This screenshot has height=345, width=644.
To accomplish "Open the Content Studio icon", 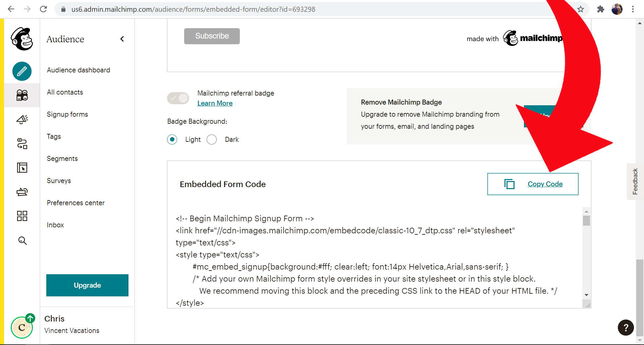I will (x=22, y=192).
